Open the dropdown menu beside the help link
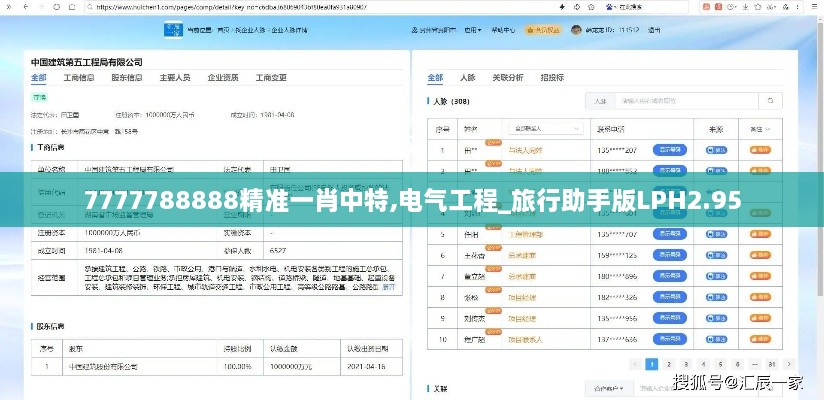 pos(472,30)
